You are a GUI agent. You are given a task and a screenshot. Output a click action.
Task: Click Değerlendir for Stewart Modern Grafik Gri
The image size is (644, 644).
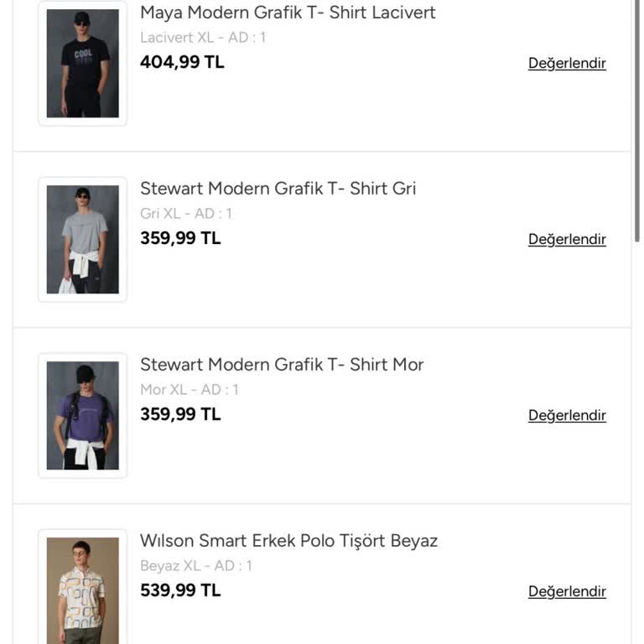point(567,239)
